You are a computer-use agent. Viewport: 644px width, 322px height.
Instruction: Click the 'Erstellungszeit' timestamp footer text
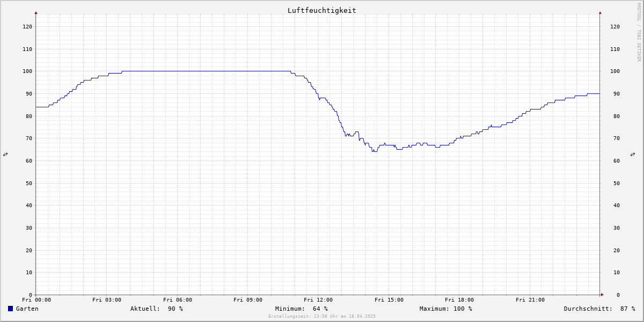[x=322, y=316]
